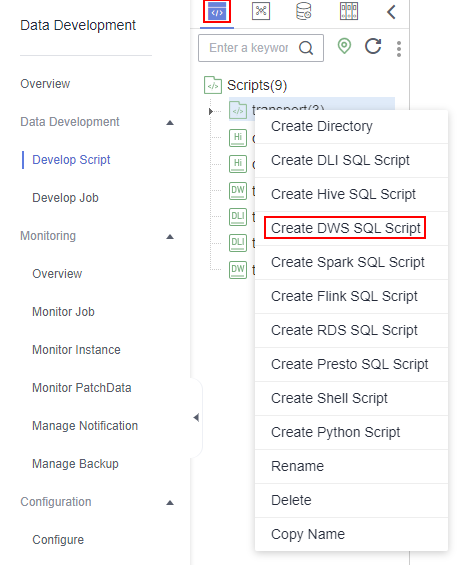The width and height of the screenshot is (459, 565).
Task: Expand the transport folder tree arrow
Action: coord(211,111)
